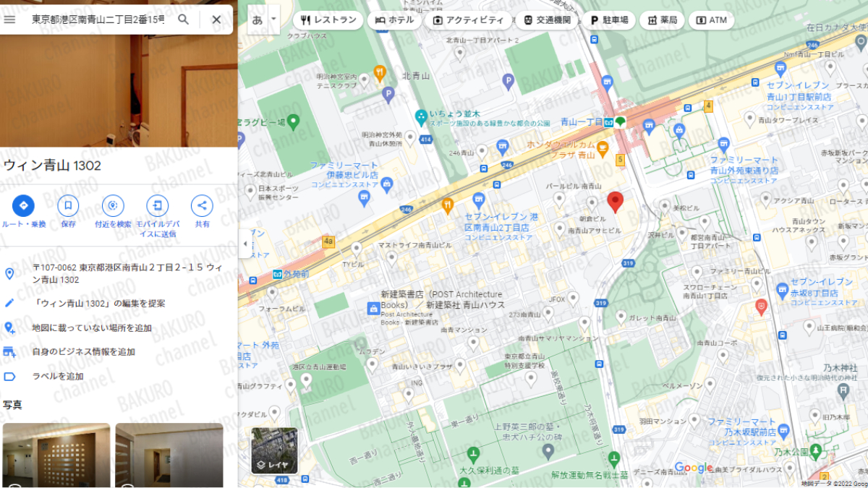Screen dimensions: 868x488
Task: Click the 青山一丁目 station label
Action: coord(582,122)
